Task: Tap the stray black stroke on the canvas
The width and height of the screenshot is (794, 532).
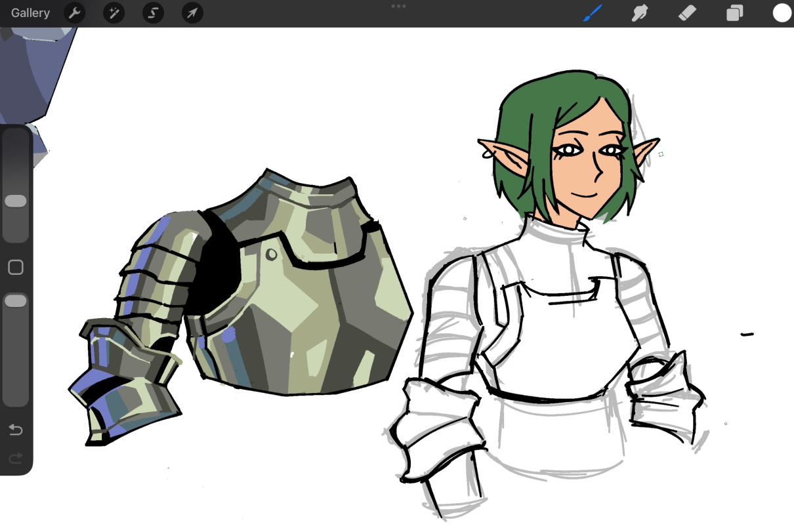Action: coord(747,335)
